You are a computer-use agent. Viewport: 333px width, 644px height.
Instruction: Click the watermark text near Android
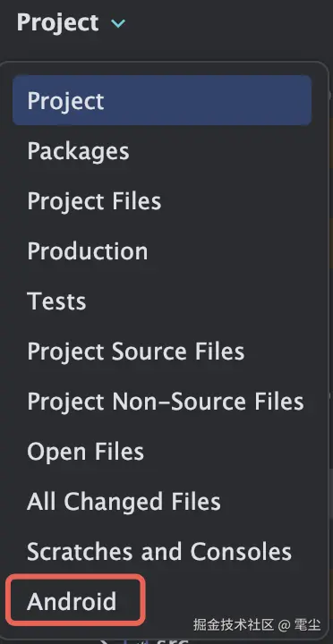tap(257, 624)
